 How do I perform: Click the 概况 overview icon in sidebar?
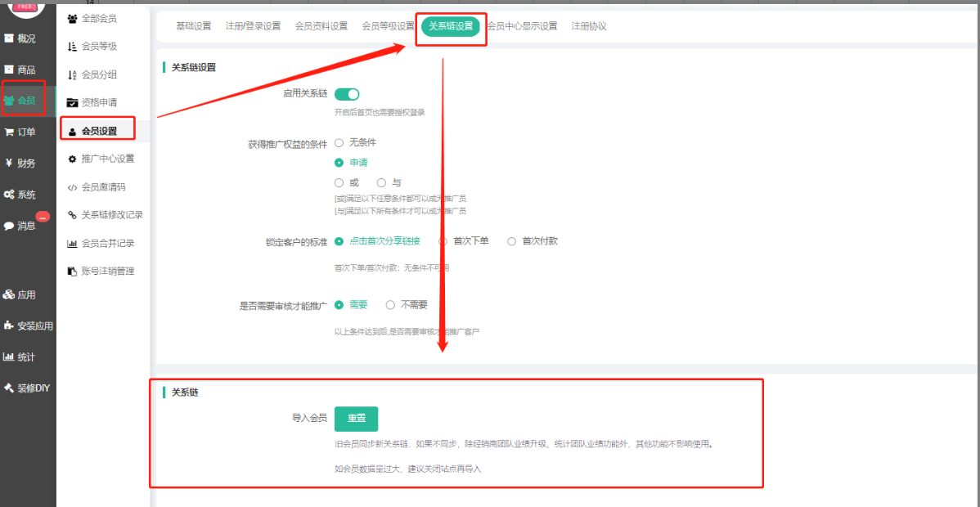click(9, 38)
